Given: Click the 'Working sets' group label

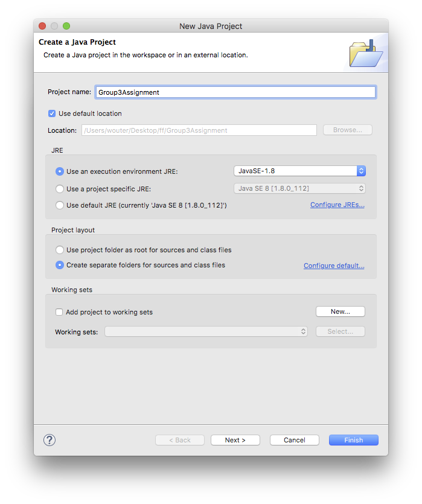Looking at the screenshot, I should pos(72,290).
